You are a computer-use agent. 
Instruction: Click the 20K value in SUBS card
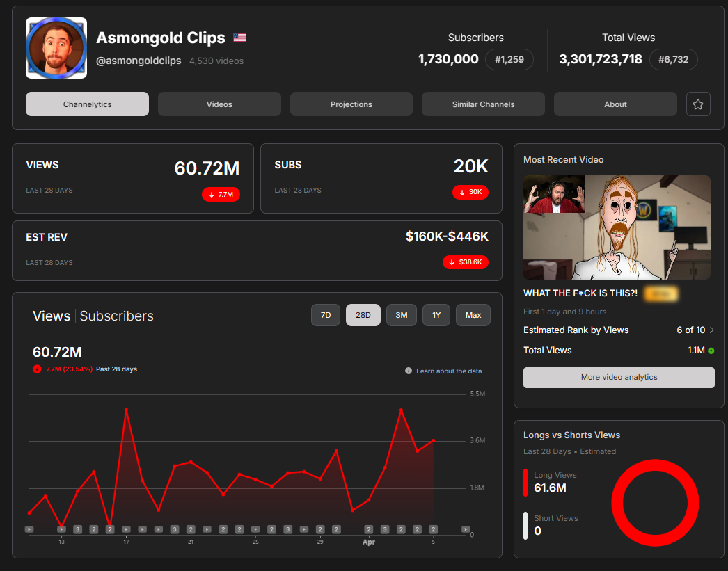tap(470, 166)
